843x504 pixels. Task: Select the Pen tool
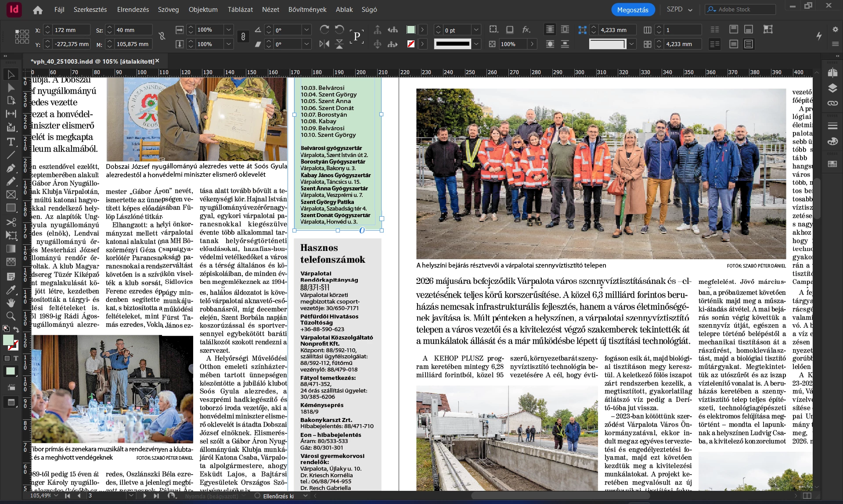[11, 168]
